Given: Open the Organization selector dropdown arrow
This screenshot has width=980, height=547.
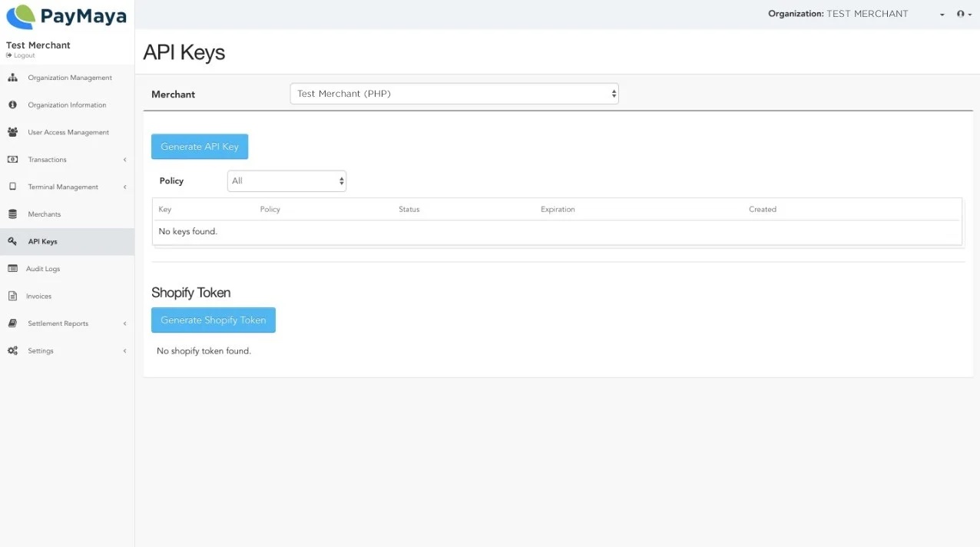Looking at the screenshot, I should [x=942, y=15].
